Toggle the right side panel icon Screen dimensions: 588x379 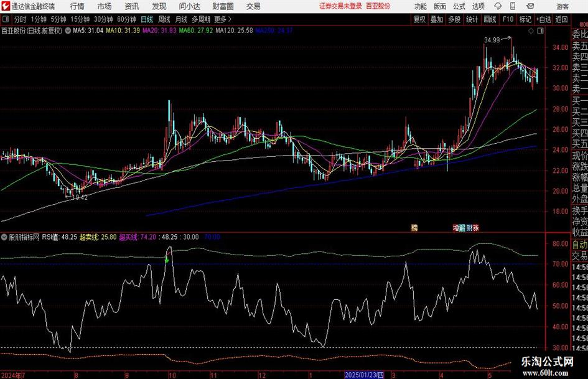[x=540, y=31]
